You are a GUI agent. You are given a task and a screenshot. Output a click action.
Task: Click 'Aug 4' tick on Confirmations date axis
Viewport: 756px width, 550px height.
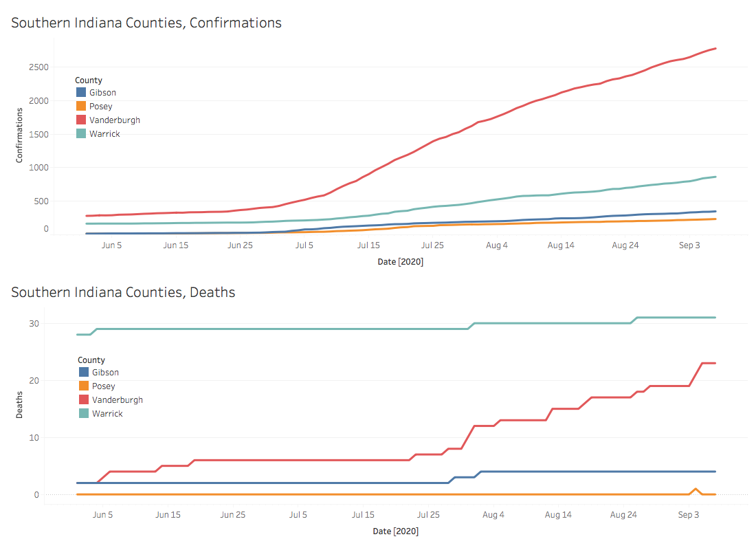(496, 245)
